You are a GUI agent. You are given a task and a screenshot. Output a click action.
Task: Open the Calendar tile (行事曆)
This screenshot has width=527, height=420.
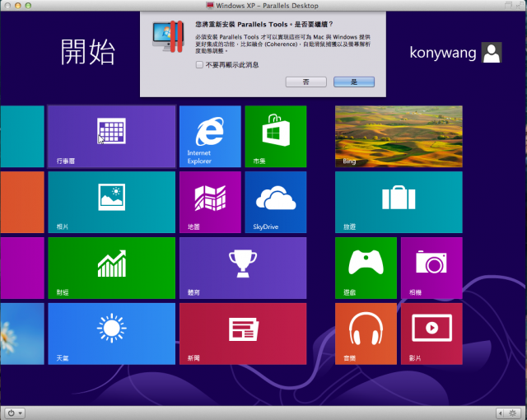[112, 137]
